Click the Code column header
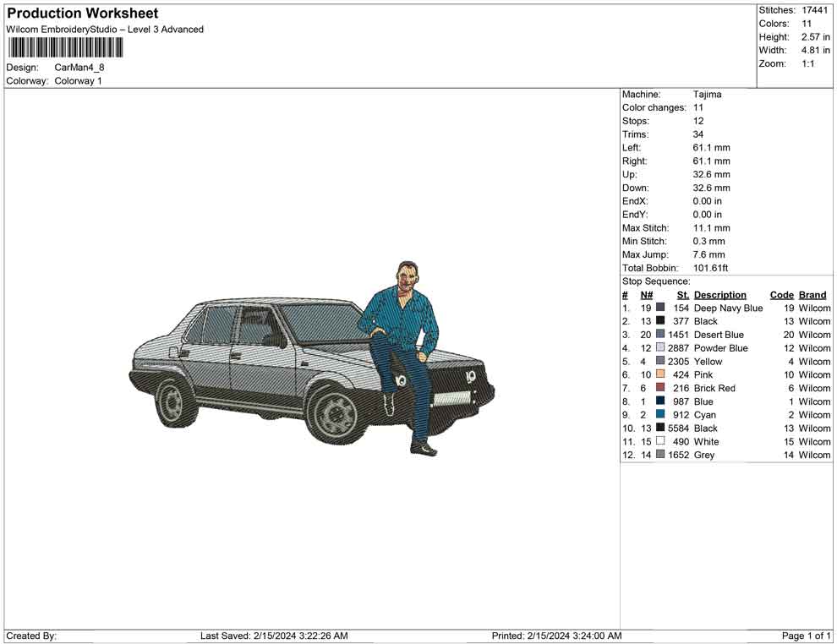Screen dimensions: 837x644 782,294
